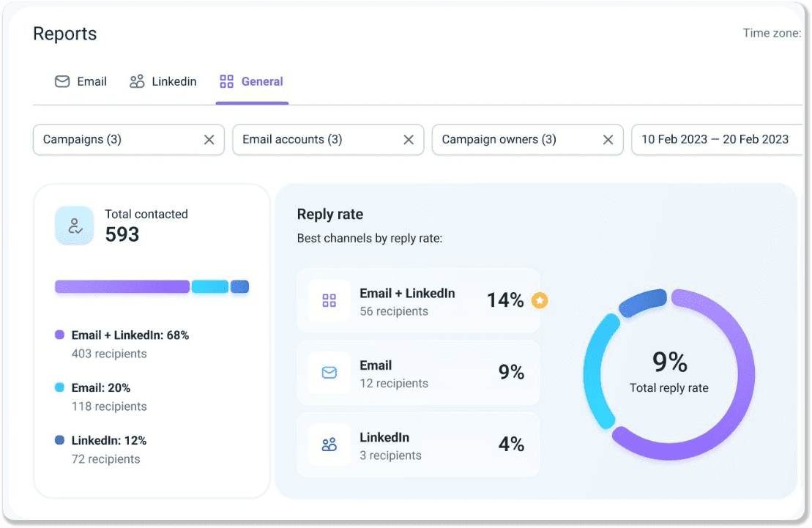Image resolution: width=812 pixels, height=528 pixels.
Task: Click the 9% Total reply rate donut center
Action: pos(668,371)
